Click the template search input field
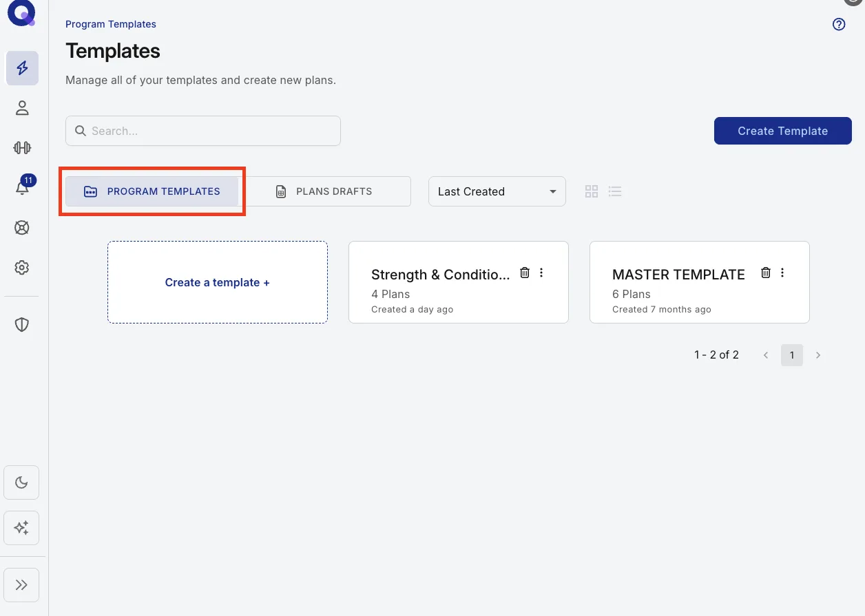 (203, 131)
